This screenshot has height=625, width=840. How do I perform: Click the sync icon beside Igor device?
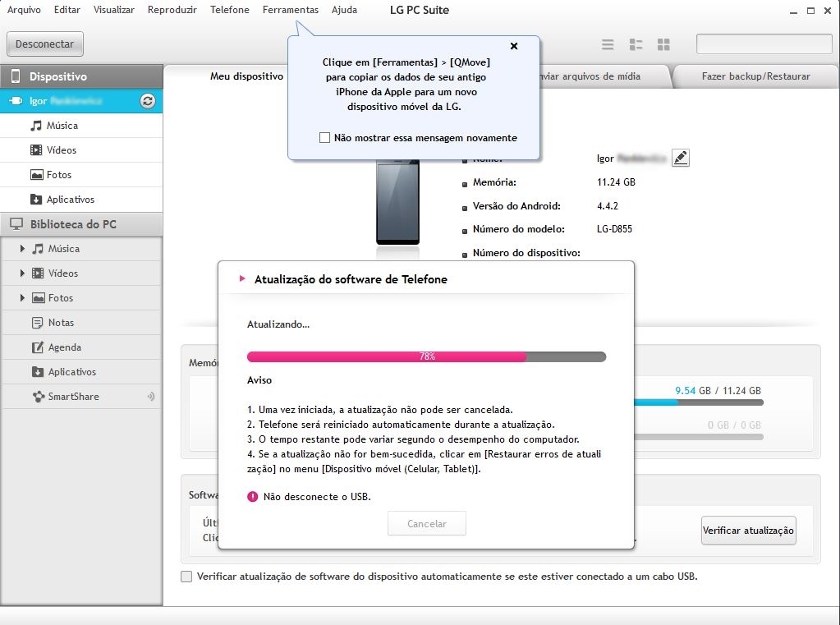click(148, 101)
